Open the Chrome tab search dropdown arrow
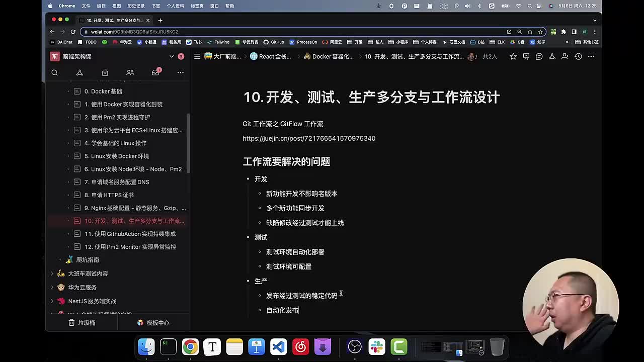Screen dimensions: 644x362 pyautogui.click(x=595, y=20)
